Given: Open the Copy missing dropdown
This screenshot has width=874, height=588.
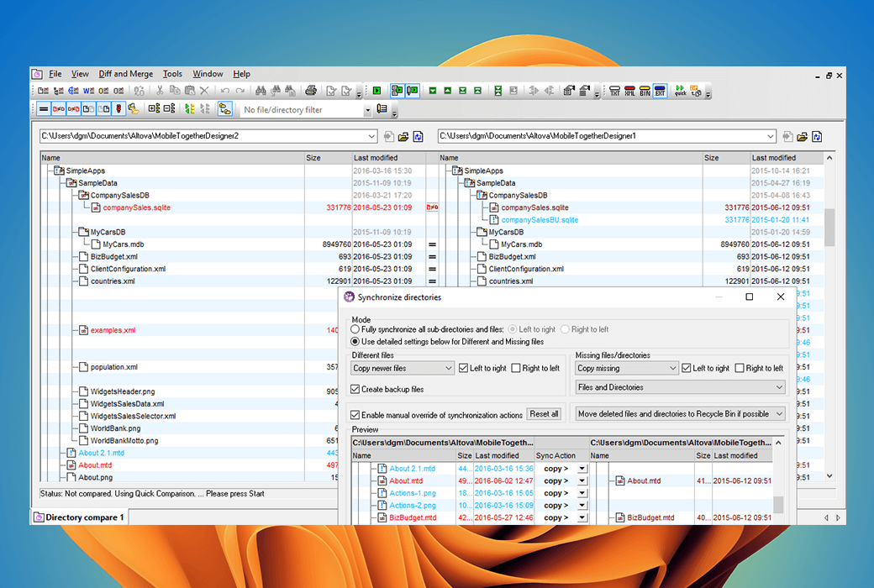Looking at the screenshot, I should (627, 369).
